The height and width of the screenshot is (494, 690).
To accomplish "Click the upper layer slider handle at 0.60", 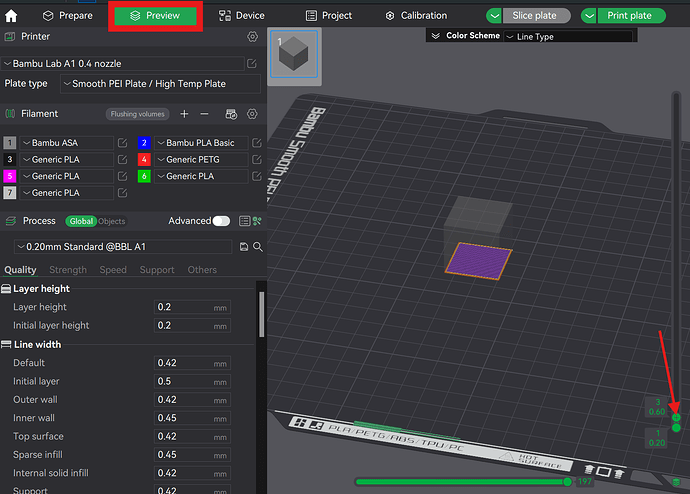I will pos(676,417).
